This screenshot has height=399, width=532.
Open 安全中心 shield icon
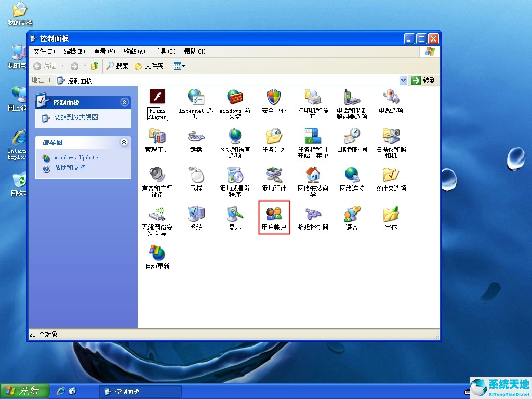[274, 101]
